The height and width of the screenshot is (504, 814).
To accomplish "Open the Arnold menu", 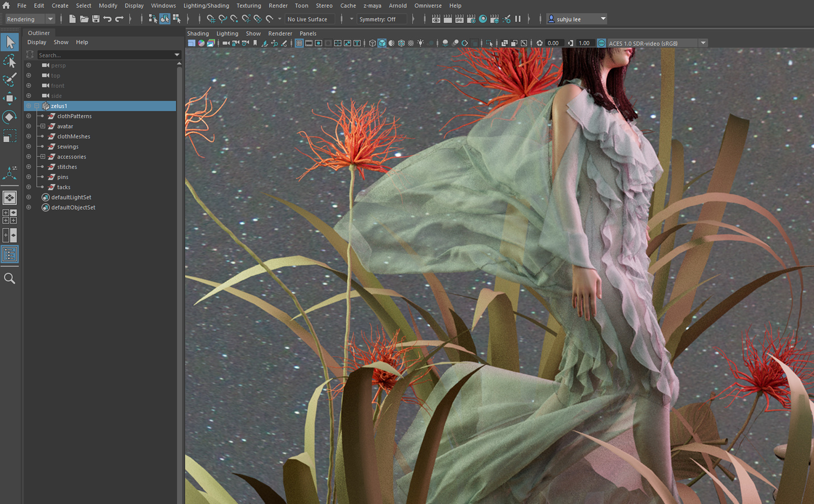I will coord(397,5).
